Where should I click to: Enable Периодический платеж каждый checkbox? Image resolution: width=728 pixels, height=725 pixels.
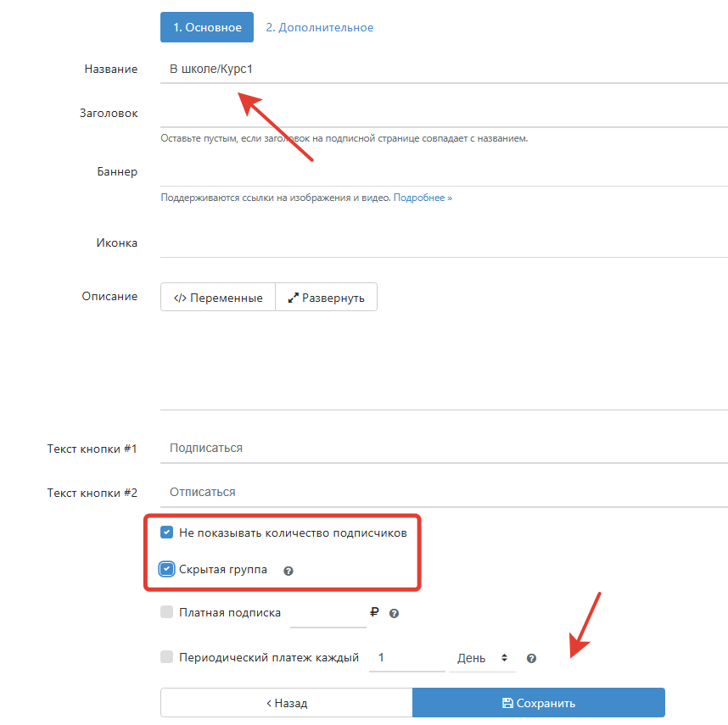click(167, 657)
